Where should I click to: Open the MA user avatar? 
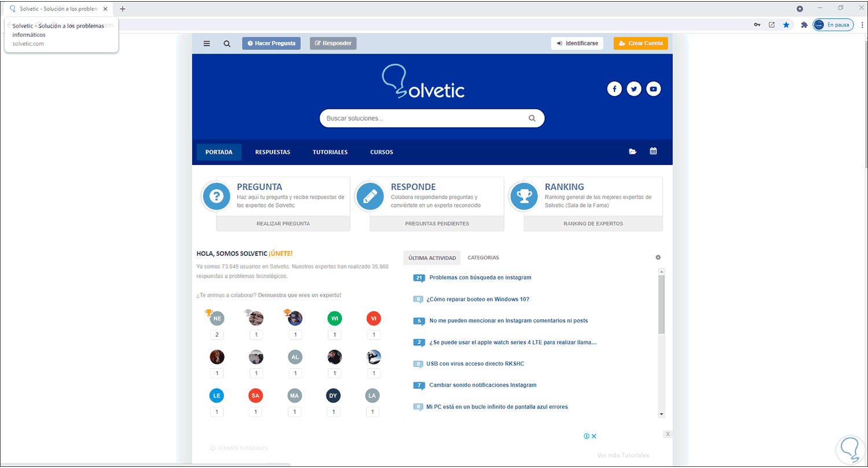coord(295,396)
